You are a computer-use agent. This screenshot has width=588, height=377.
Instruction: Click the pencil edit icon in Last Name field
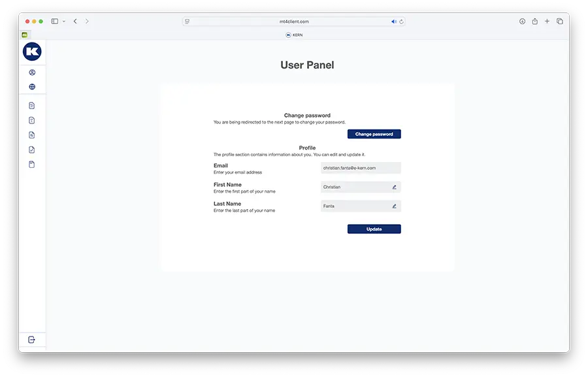(x=394, y=206)
